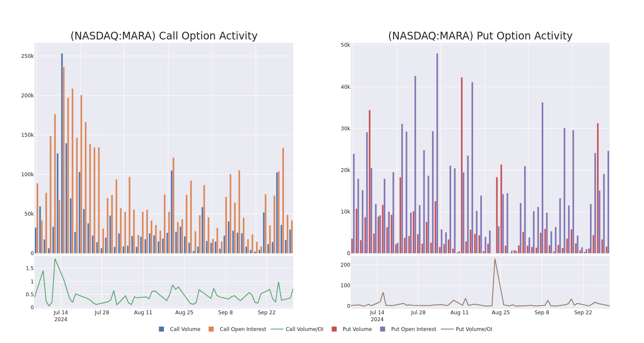Click the 10k tick on put chart axis
This screenshot has height=343, width=644.
[346, 212]
